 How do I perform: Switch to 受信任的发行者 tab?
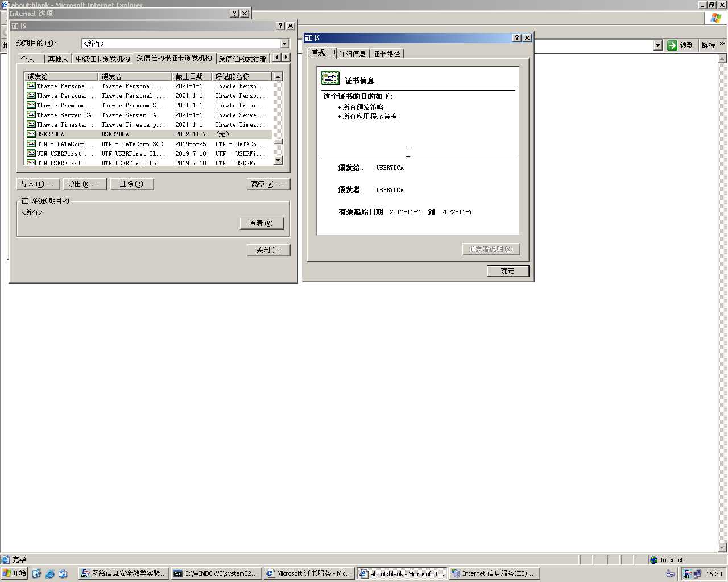242,59
